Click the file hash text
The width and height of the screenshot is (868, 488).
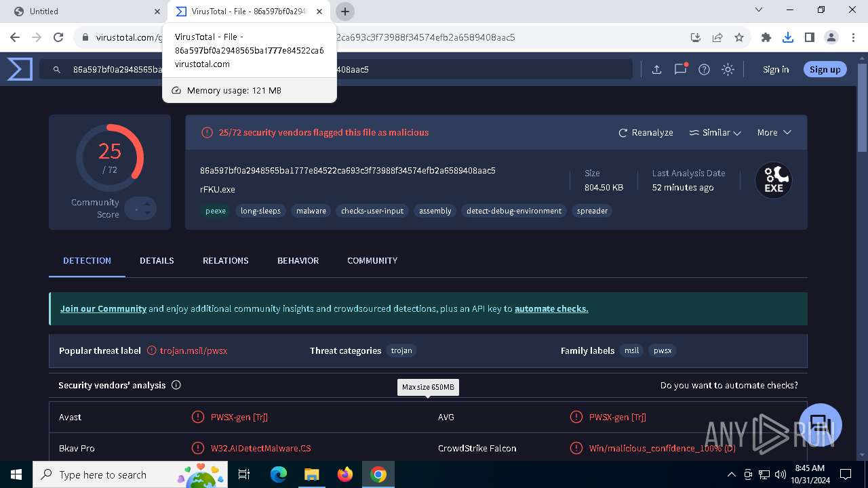348,170
